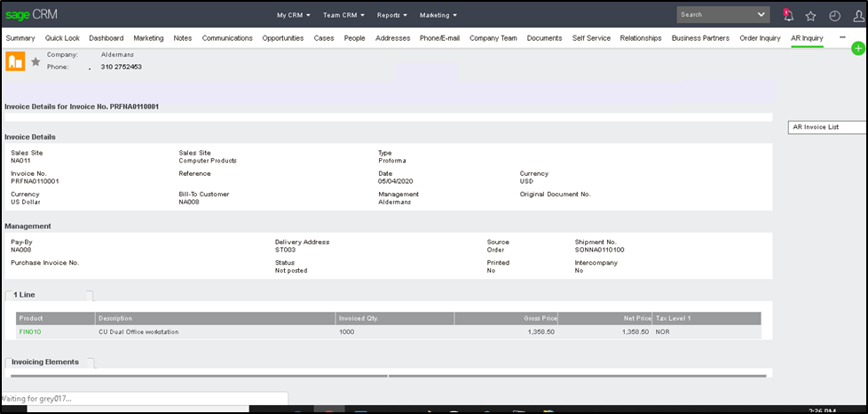The height and width of the screenshot is (414, 868).
Task: Expand the Team CRM menu
Action: click(344, 15)
